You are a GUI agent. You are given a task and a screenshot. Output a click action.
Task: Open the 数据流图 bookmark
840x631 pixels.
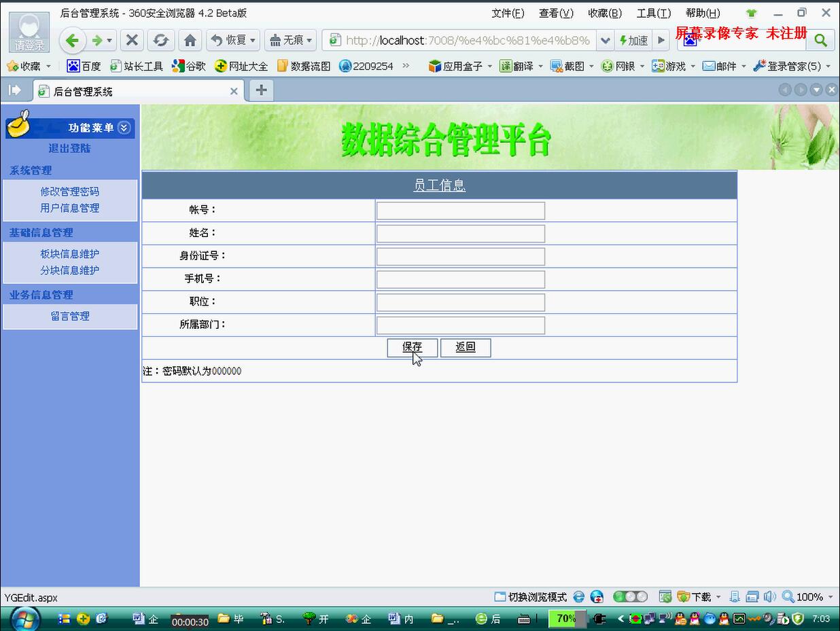coord(304,66)
